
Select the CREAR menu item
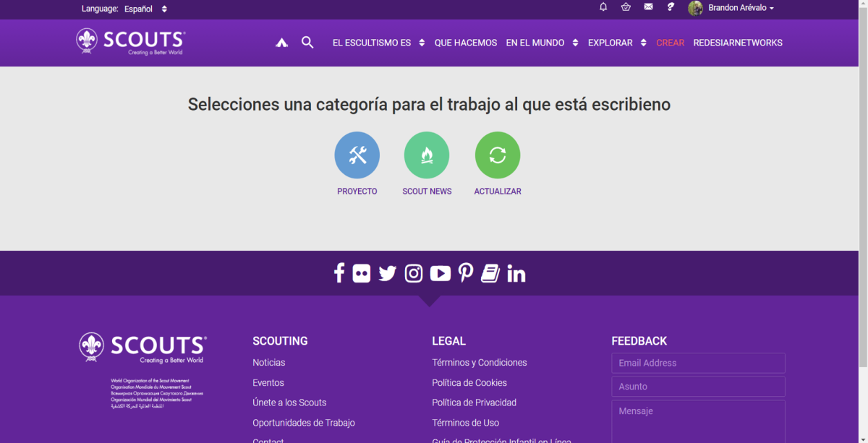[670, 43]
